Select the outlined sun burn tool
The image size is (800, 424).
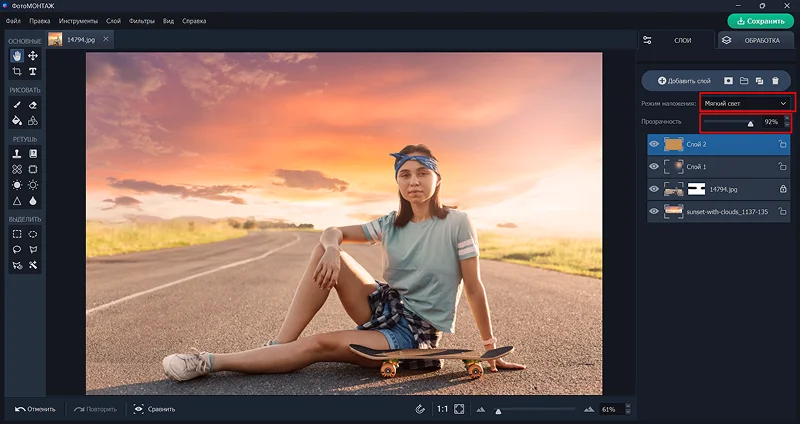tap(33, 185)
